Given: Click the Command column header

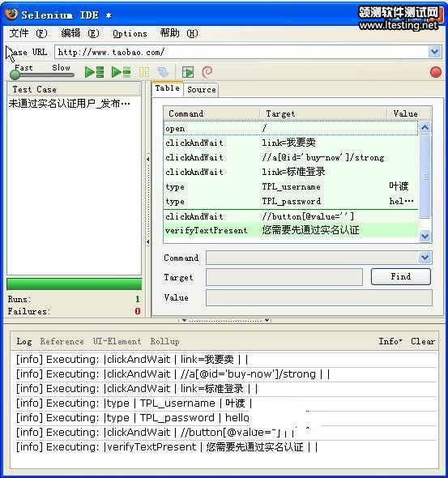Looking at the screenshot, I should [x=211, y=113].
